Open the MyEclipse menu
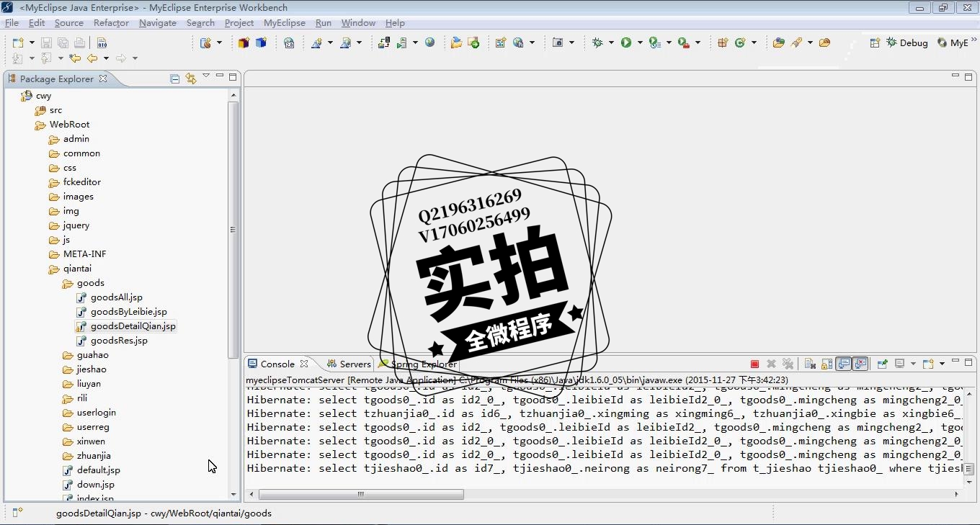 click(x=284, y=23)
